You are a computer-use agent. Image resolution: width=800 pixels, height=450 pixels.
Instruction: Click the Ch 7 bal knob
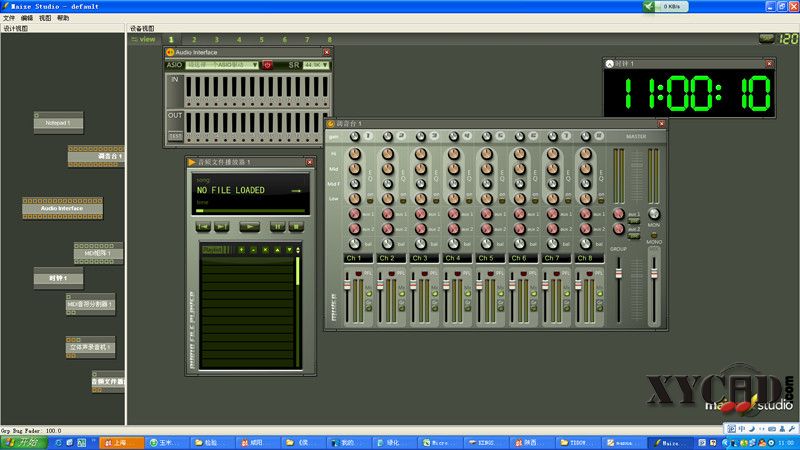[x=553, y=244]
